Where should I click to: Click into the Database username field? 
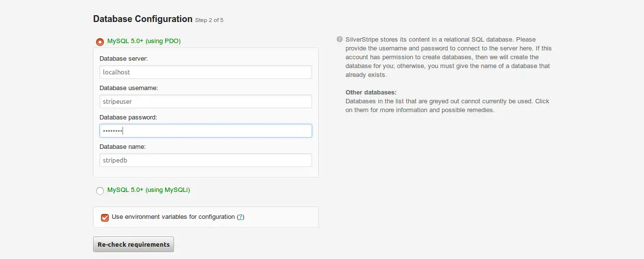click(206, 101)
